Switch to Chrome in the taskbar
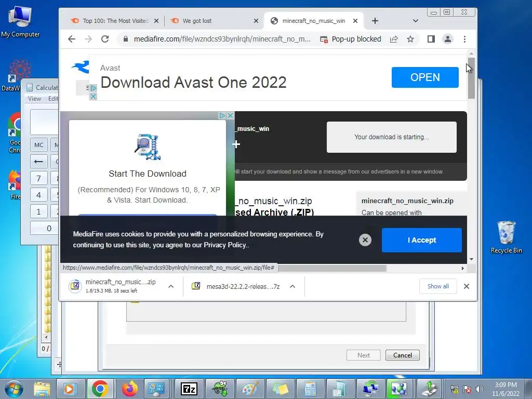This screenshot has width=532, height=399. tap(100, 389)
